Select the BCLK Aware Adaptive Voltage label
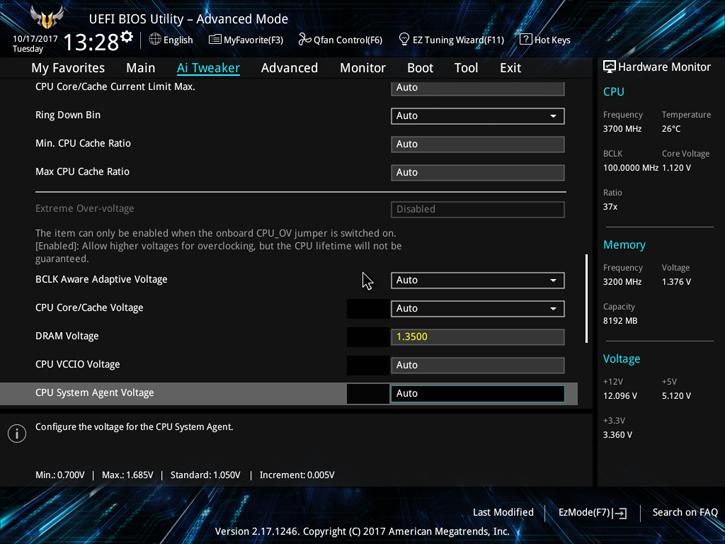 (x=101, y=279)
